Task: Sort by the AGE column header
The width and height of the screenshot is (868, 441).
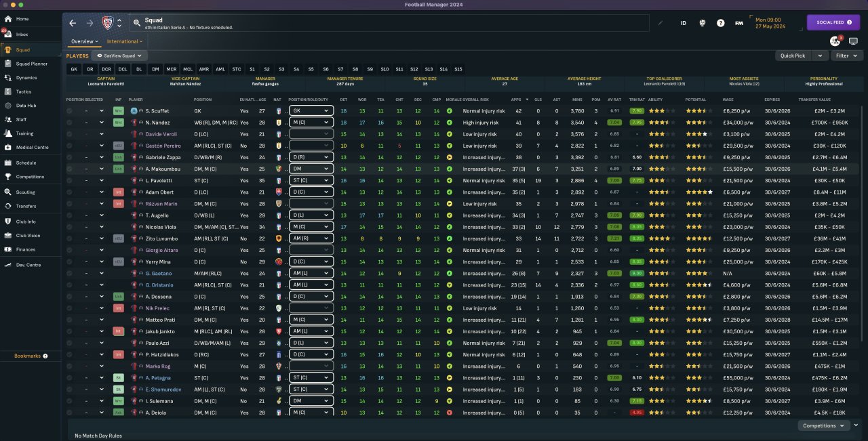Action: 262,100
